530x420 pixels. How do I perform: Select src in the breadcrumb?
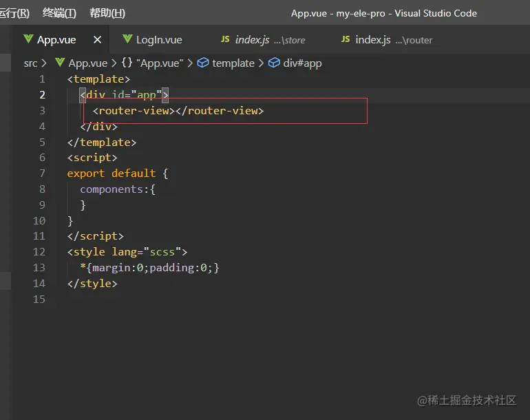30,63
